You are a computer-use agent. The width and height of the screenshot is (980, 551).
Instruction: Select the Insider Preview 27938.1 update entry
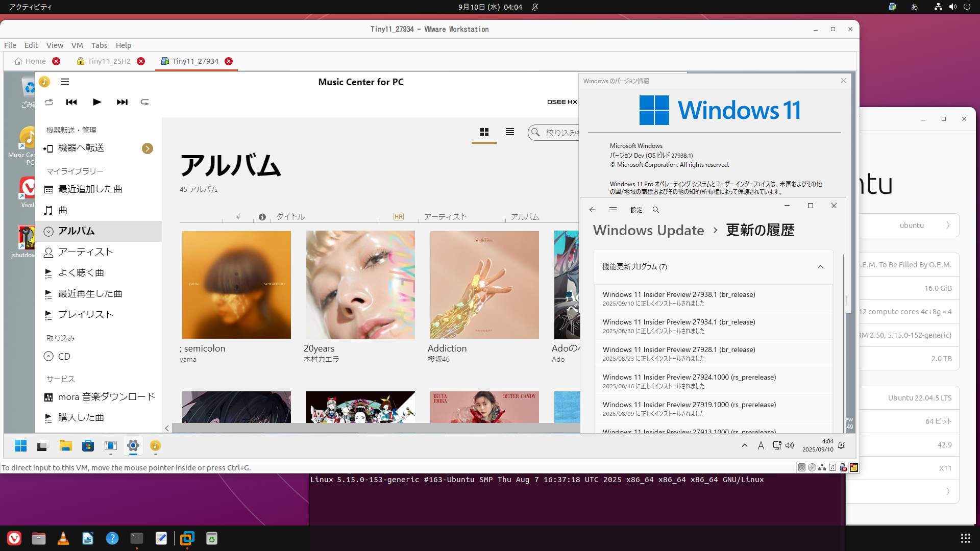(x=714, y=298)
